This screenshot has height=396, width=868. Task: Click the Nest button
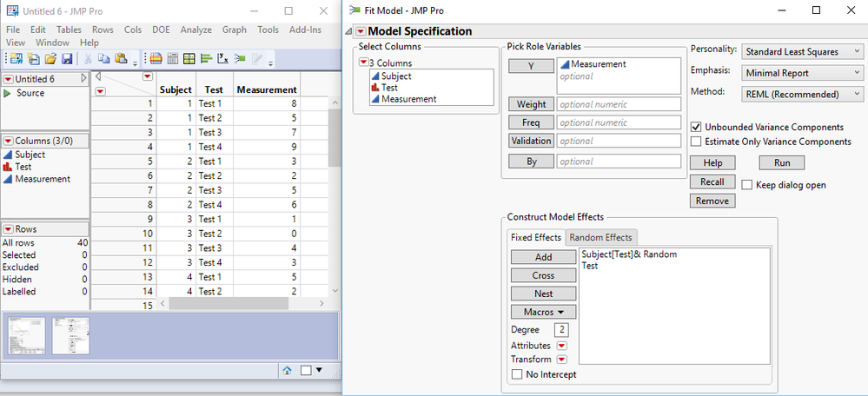[543, 294]
